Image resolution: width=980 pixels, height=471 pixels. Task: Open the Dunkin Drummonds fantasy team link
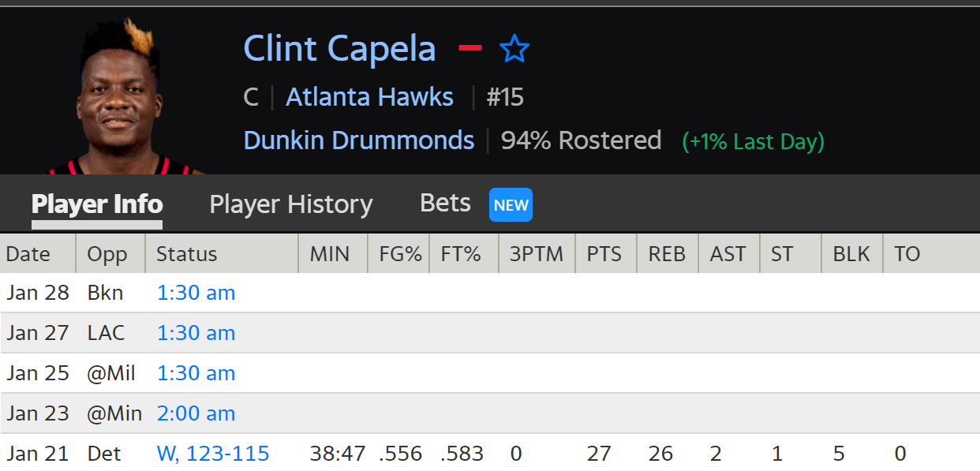[x=359, y=140]
